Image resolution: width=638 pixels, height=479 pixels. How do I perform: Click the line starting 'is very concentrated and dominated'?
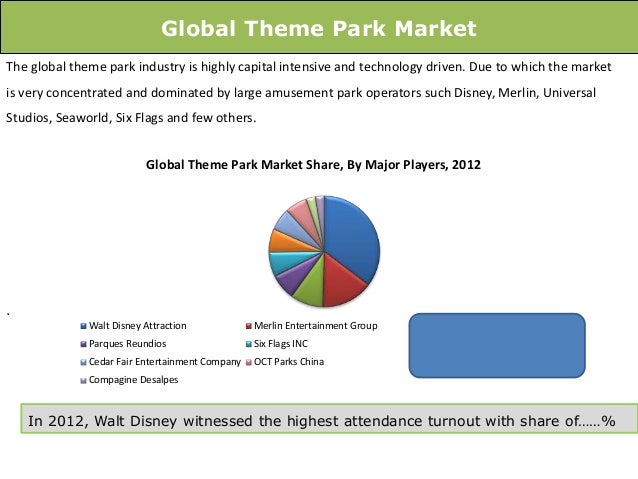coord(301,93)
